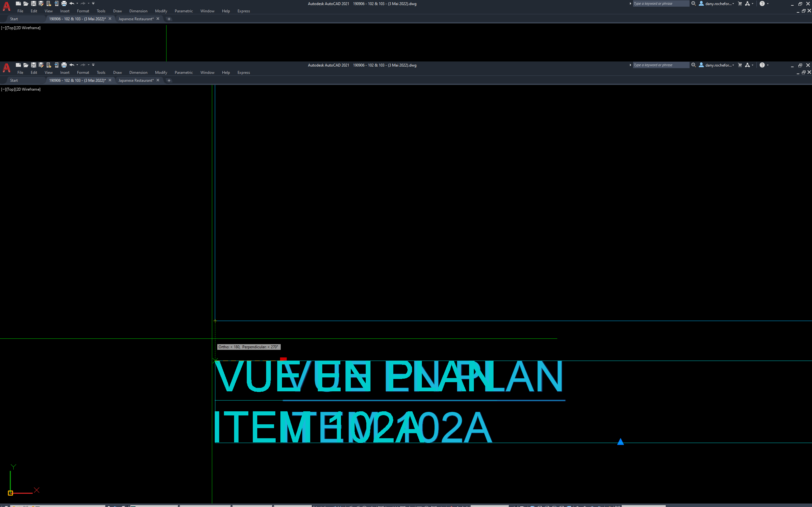Viewport: 812px width, 507px height.
Task: Click the blue triangular grip in the drawing
Action: tap(620, 442)
